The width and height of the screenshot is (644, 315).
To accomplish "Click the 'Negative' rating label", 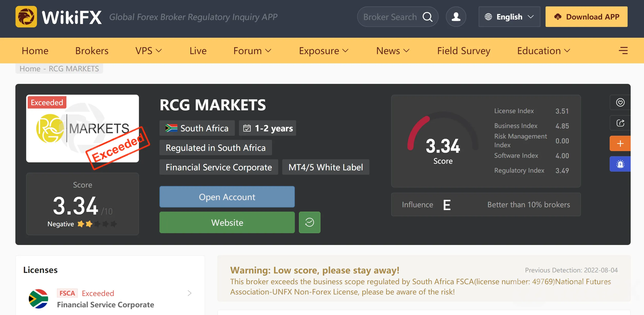I will pos(61,224).
